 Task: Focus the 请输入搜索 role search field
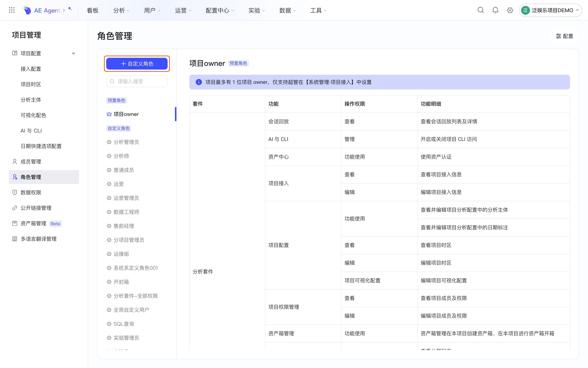tap(137, 81)
